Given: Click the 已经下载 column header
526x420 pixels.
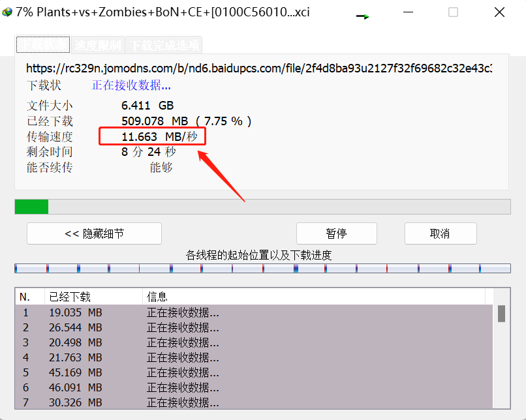Looking at the screenshot, I should [x=93, y=297].
